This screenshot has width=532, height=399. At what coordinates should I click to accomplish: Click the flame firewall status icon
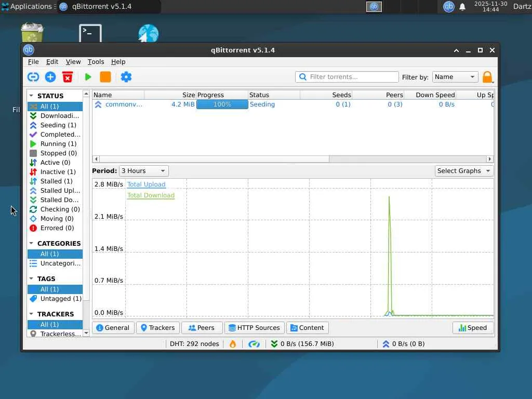pyautogui.click(x=232, y=344)
